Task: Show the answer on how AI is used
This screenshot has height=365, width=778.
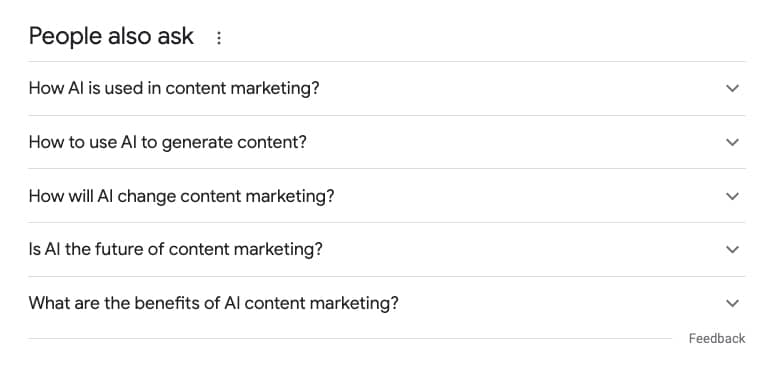Action: coord(387,88)
